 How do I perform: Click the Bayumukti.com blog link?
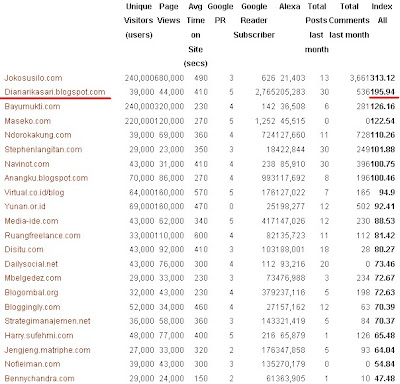[32, 106]
